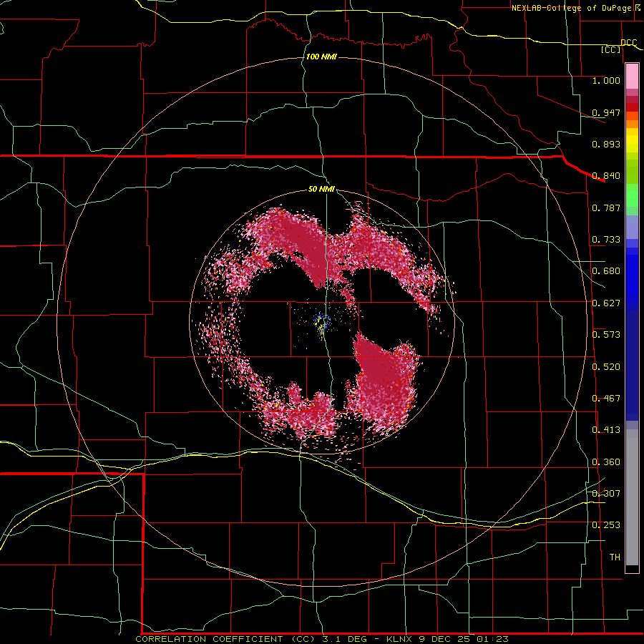Click the 0.840 legend value
The width and height of the screenshot is (644, 644).
(606, 176)
